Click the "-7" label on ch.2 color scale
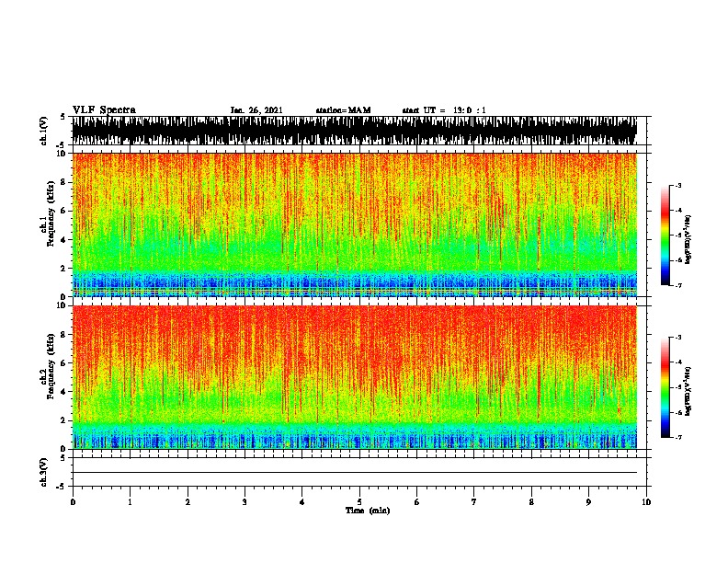The image size is (728, 563). 677,437
